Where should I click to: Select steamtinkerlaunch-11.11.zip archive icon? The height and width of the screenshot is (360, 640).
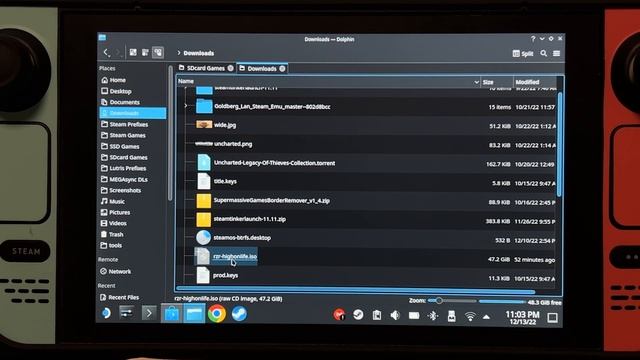point(204,219)
